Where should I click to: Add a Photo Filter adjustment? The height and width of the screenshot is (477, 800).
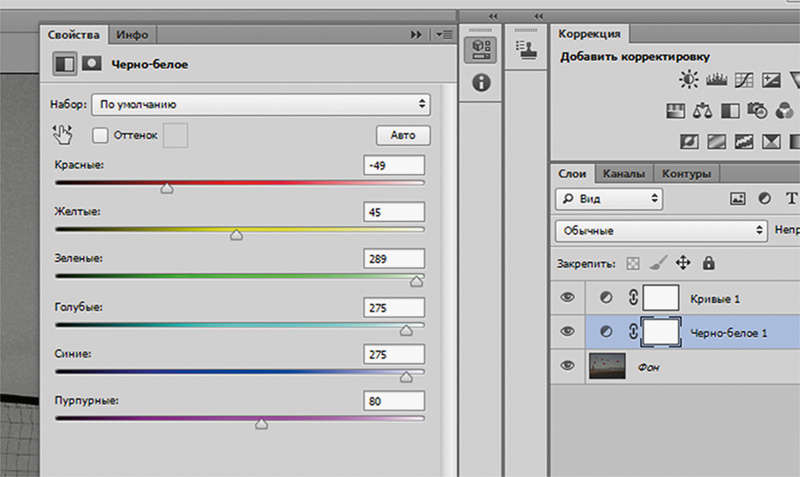point(756,109)
